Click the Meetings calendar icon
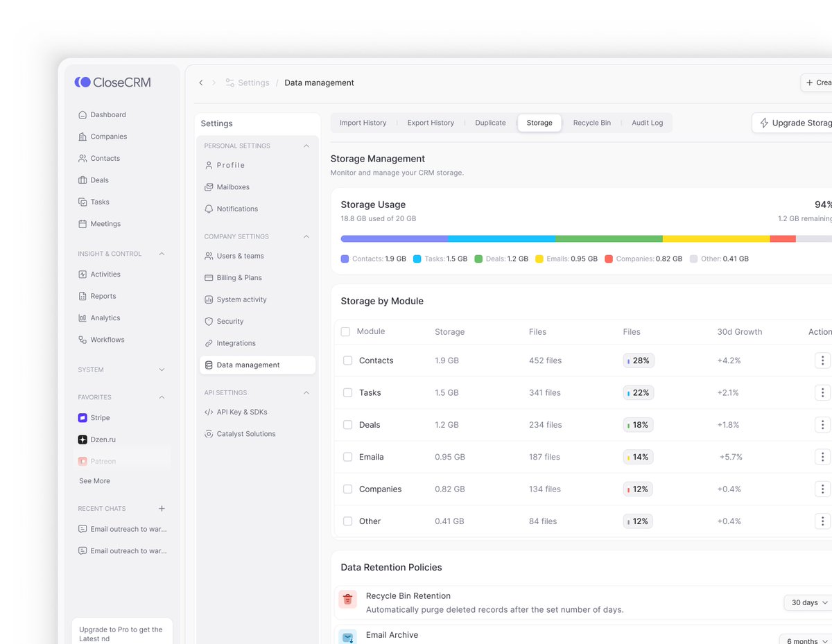Image resolution: width=832 pixels, height=644 pixels. coord(83,223)
